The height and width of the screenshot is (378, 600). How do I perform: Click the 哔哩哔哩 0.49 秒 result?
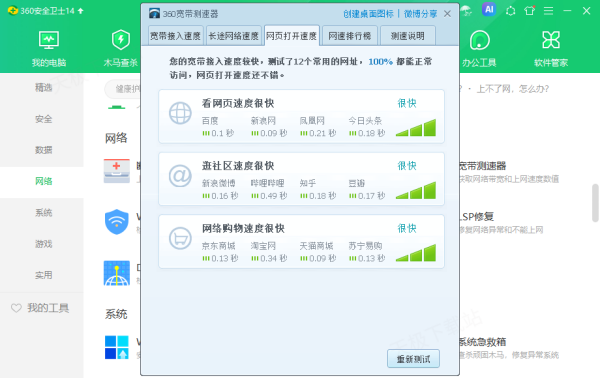coord(269,190)
